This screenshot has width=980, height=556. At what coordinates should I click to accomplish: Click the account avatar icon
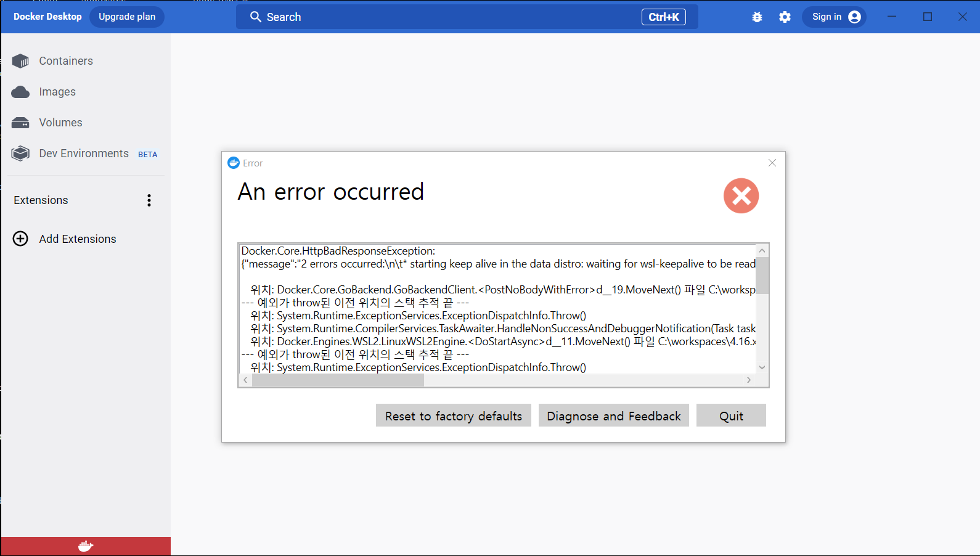coord(854,17)
